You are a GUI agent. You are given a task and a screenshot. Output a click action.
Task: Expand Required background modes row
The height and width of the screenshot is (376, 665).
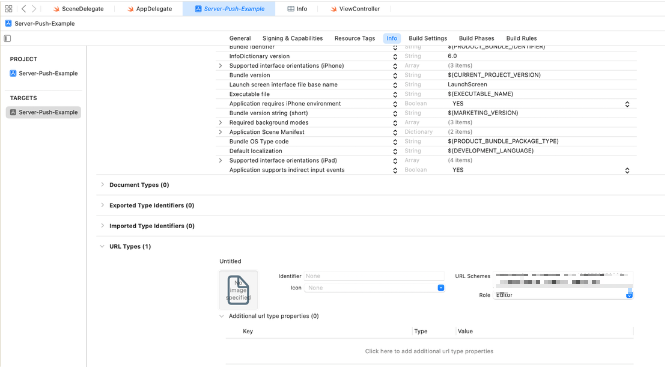(220, 123)
